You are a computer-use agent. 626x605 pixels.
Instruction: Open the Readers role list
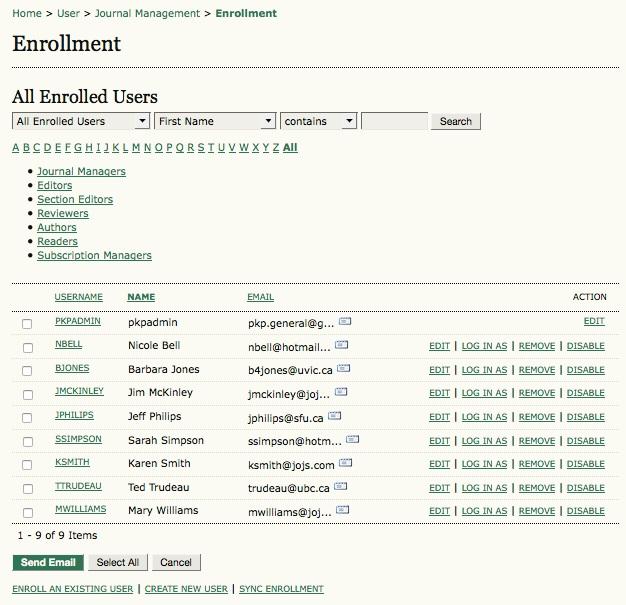(x=57, y=241)
